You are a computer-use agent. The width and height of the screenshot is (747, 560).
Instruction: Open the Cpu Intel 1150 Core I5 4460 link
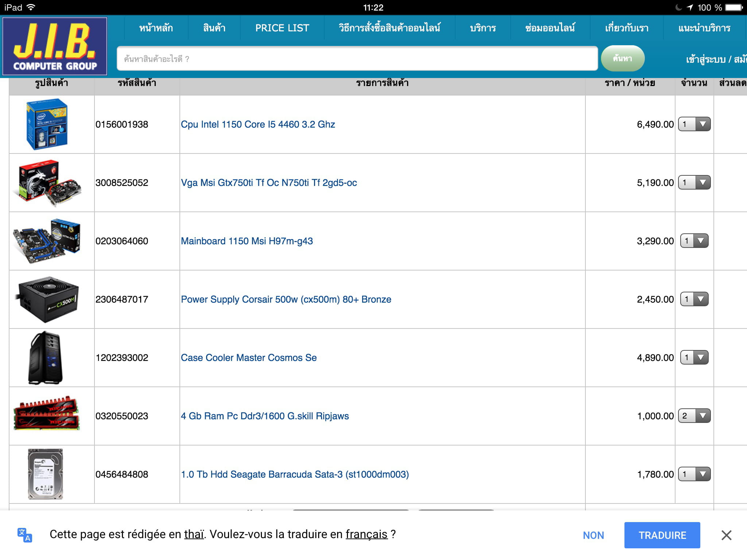coord(258,124)
